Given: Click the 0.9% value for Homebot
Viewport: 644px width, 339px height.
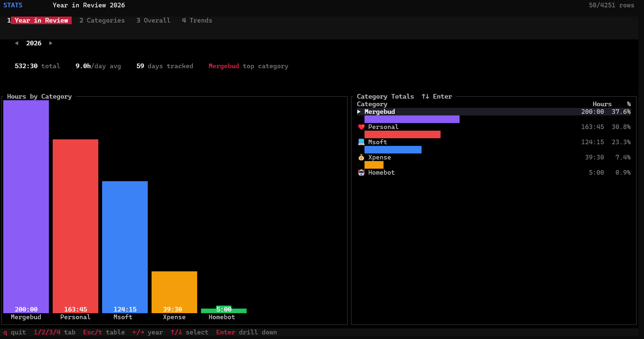Looking at the screenshot, I should pyautogui.click(x=623, y=172).
